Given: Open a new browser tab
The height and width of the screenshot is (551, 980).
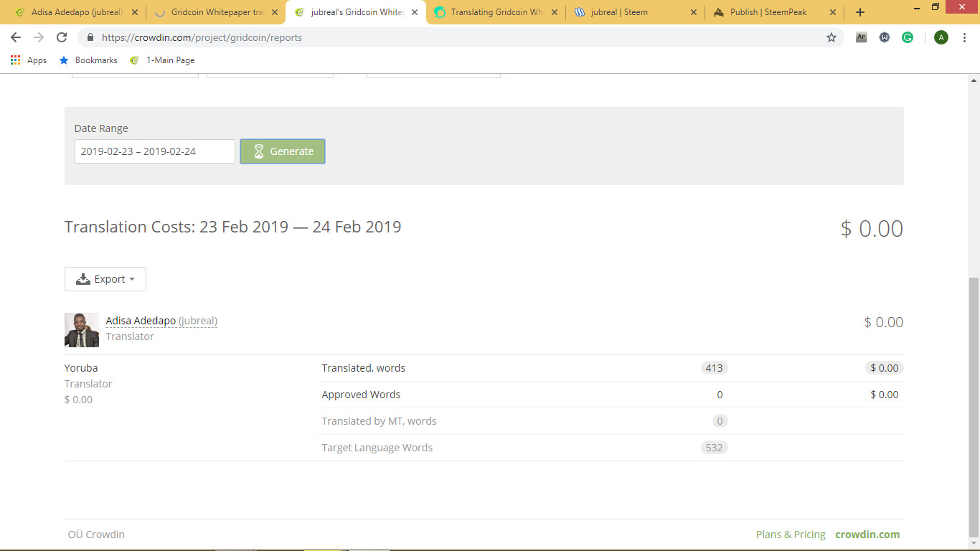Looking at the screenshot, I should coord(860,12).
